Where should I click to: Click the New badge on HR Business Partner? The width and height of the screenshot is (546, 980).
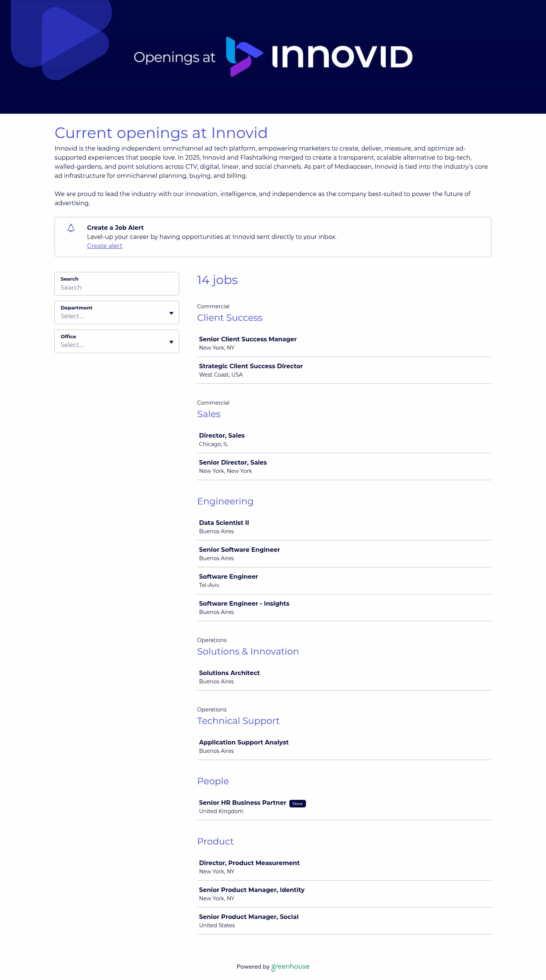coord(297,804)
